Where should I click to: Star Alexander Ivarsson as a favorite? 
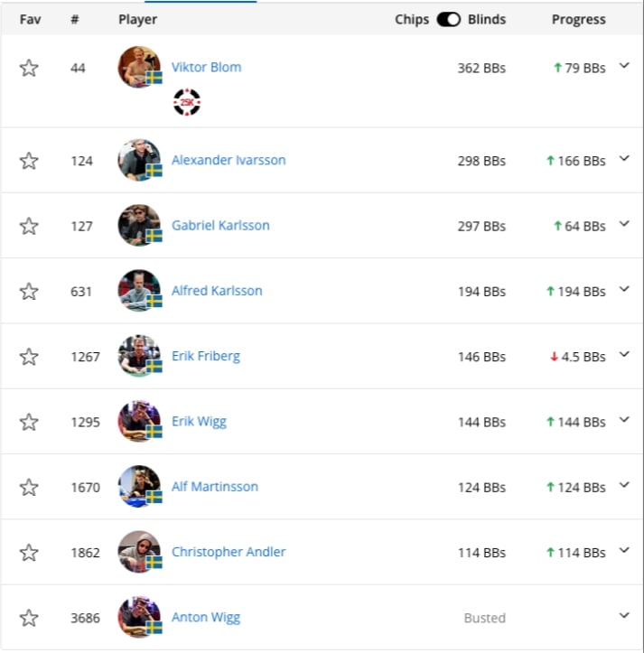(x=29, y=161)
